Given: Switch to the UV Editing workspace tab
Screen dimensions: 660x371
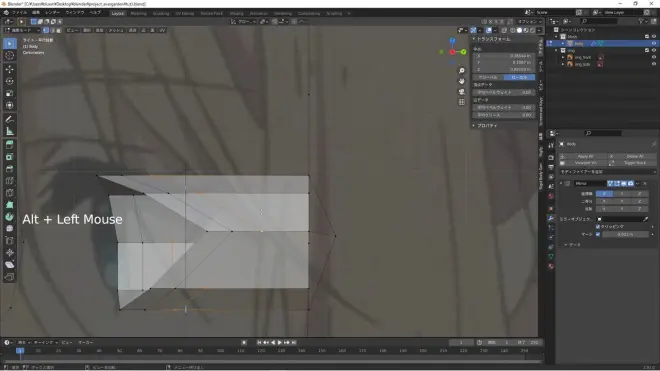Looking at the screenshot, I should (185, 13).
